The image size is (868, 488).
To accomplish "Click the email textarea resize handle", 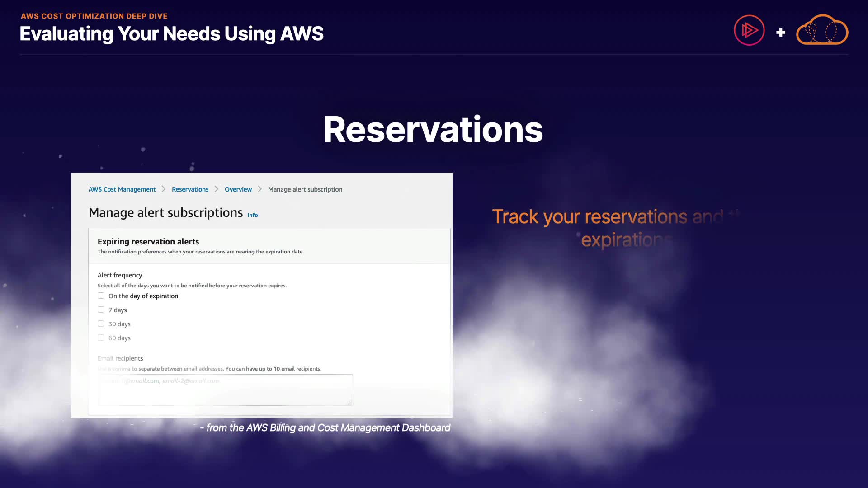I will [x=349, y=402].
